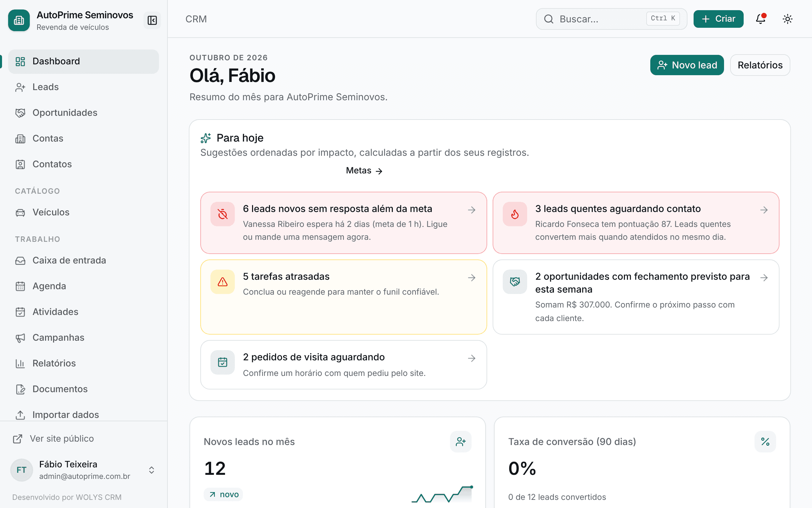
Task: Open arrow on 6 leads novos card
Action: [472, 210]
